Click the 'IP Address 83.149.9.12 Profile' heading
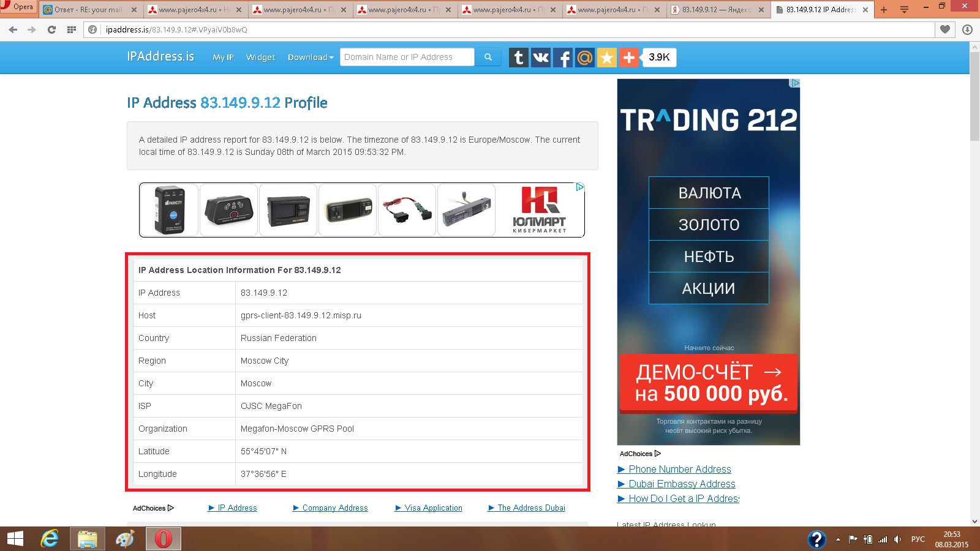Image resolution: width=980 pixels, height=551 pixels. pos(227,103)
